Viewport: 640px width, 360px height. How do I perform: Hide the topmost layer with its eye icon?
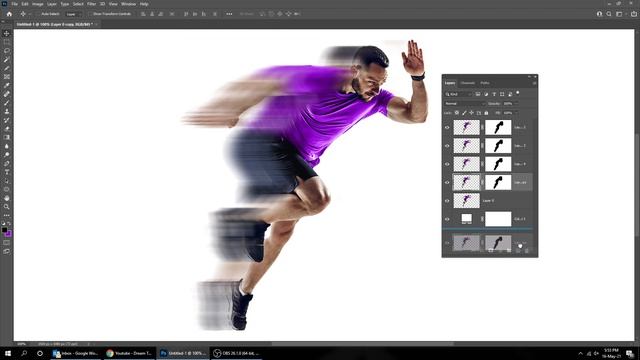click(447, 127)
